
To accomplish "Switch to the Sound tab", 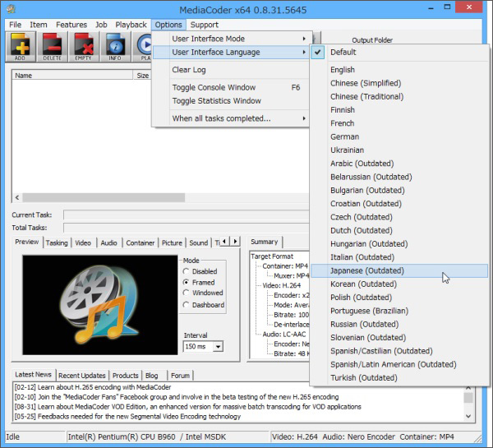I will [x=198, y=242].
